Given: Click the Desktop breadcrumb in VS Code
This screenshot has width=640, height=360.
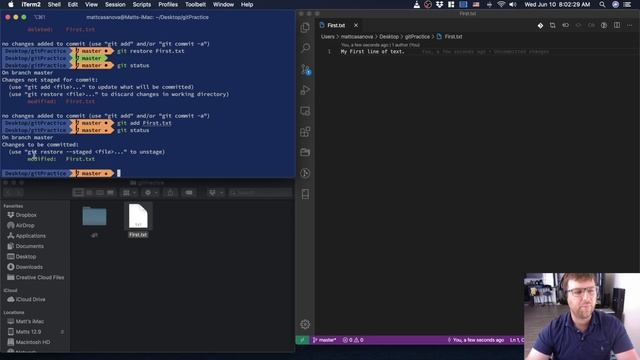Looking at the screenshot, I should click(389, 37).
